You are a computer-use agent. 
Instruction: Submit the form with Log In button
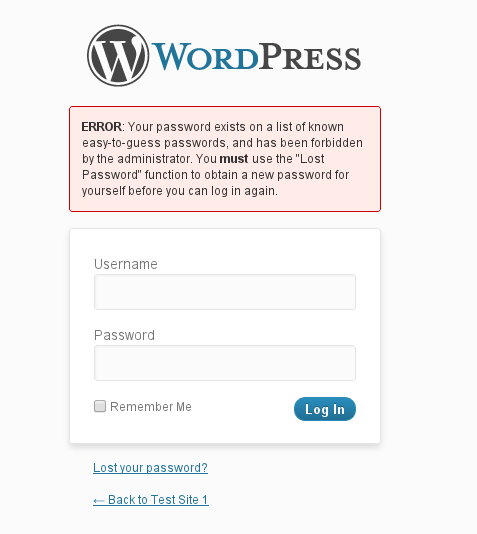(325, 409)
